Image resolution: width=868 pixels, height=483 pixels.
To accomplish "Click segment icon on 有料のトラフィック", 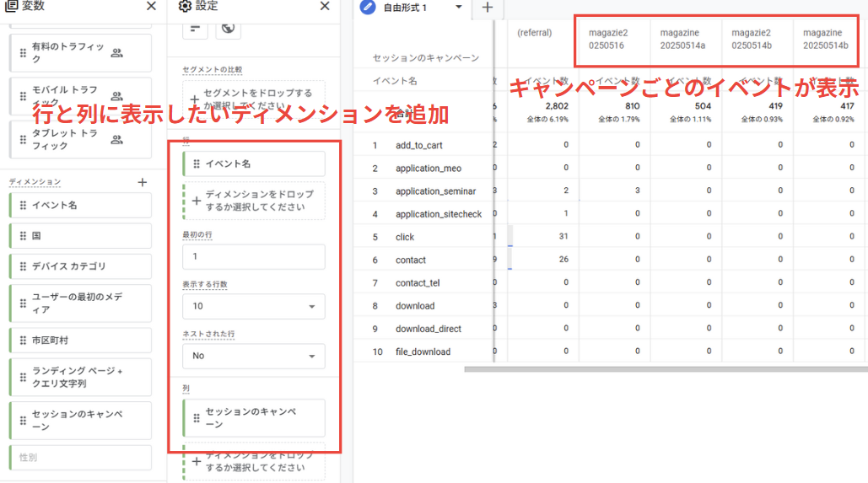I will click(116, 53).
